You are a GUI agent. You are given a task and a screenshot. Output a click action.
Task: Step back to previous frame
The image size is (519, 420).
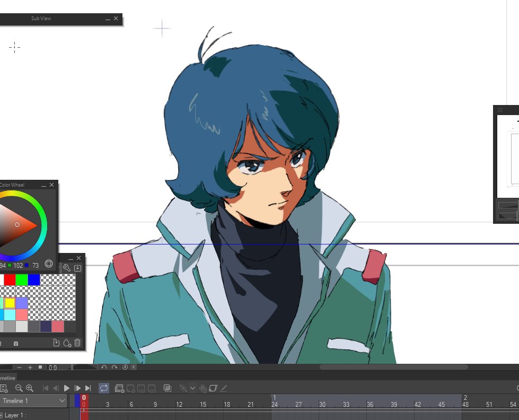pos(56,388)
